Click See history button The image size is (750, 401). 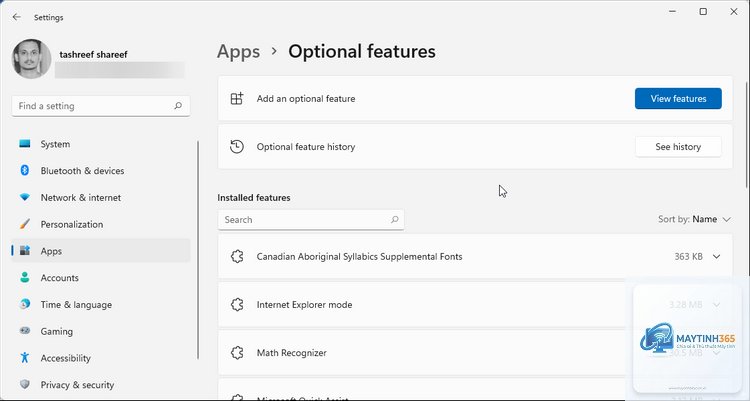[x=678, y=147]
